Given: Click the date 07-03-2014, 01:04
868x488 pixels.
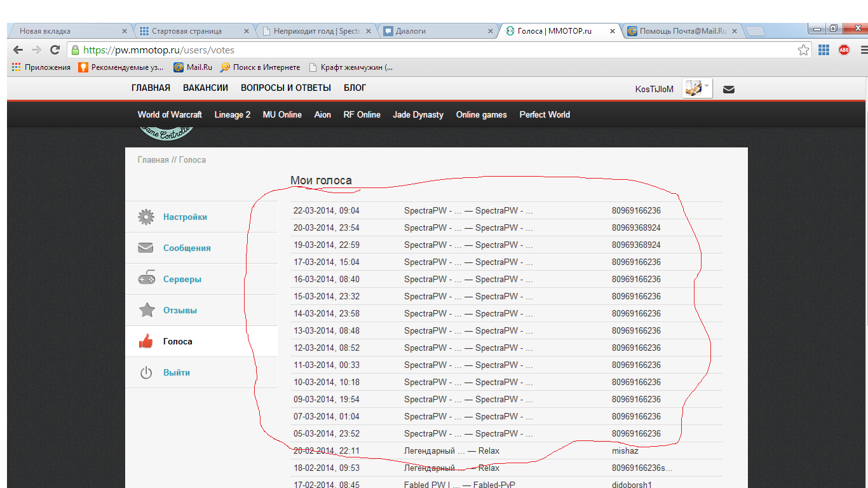Looking at the screenshot, I should [x=326, y=417].
